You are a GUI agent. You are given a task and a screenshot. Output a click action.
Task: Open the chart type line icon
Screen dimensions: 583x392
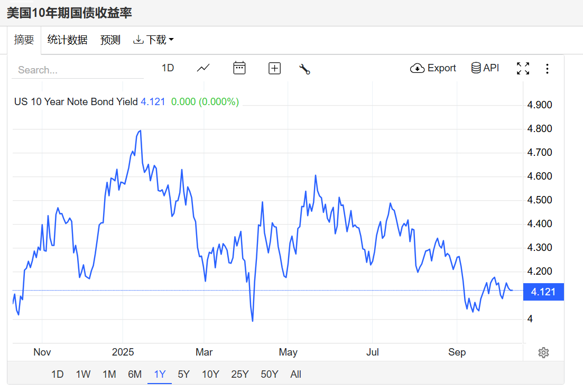click(203, 68)
